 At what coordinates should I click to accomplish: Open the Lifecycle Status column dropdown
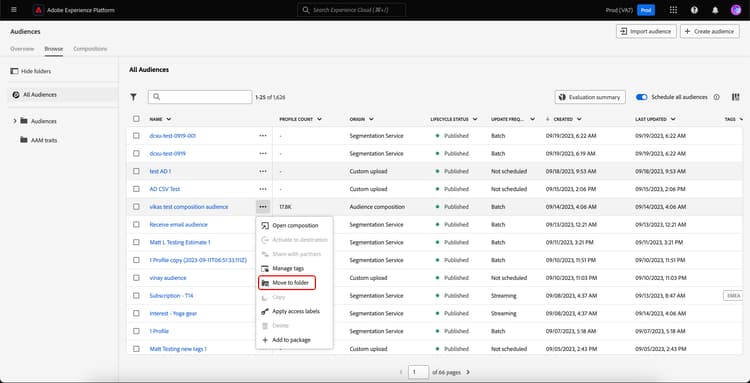point(474,119)
